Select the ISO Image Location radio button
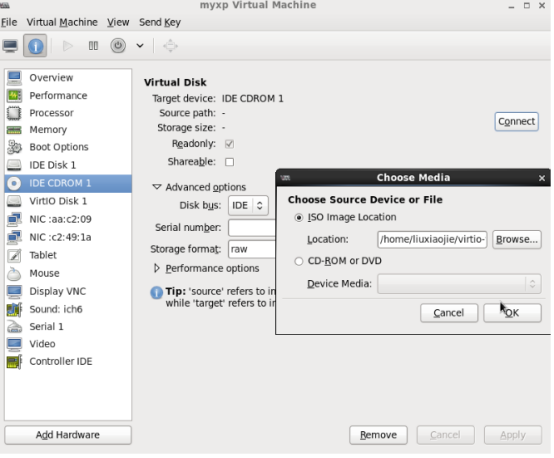Image resolution: width=554 pixels, height=458 pixels. click(299, 218)
